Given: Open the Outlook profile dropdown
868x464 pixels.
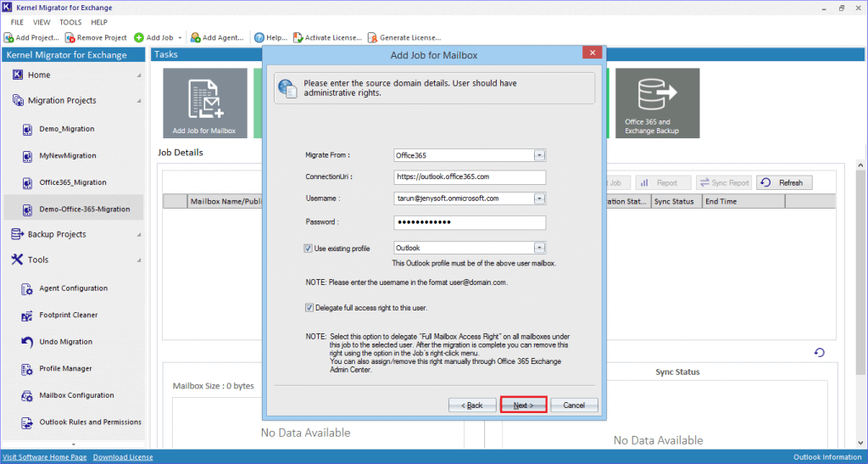Looking at the screenshot, I should click(x=539, y=248).
